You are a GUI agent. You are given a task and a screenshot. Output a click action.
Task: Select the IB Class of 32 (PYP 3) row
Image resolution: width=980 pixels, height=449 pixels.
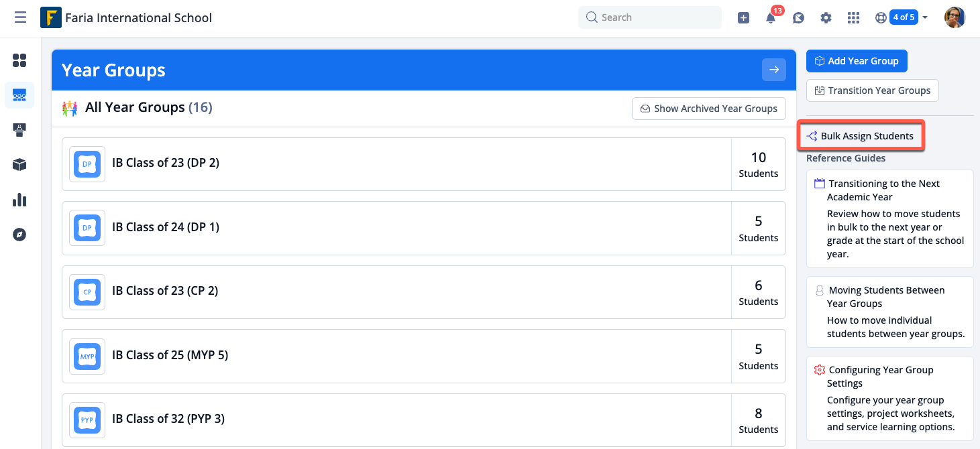point(168,419)
